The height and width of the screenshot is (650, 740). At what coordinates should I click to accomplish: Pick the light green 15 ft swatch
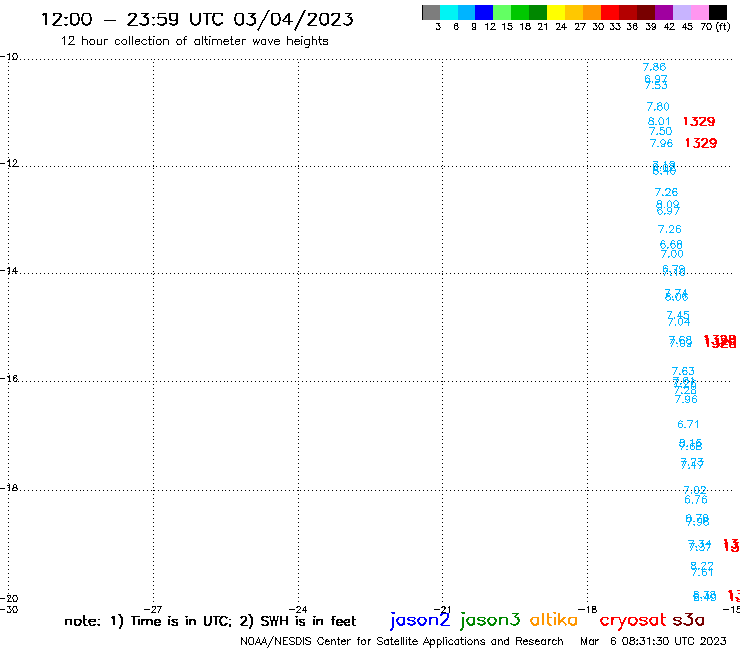tap(503, 12)
